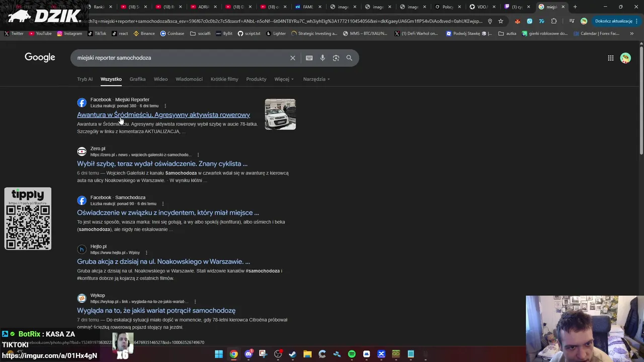Open the Gruba akcja z dzisiaj result

click(164, 261)
